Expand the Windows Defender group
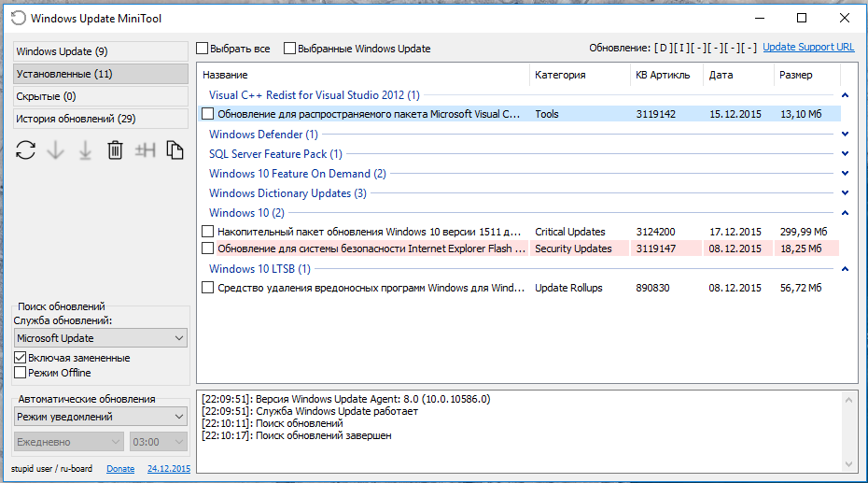The width and height of the screenshot is (868, 483). [845, 135]
